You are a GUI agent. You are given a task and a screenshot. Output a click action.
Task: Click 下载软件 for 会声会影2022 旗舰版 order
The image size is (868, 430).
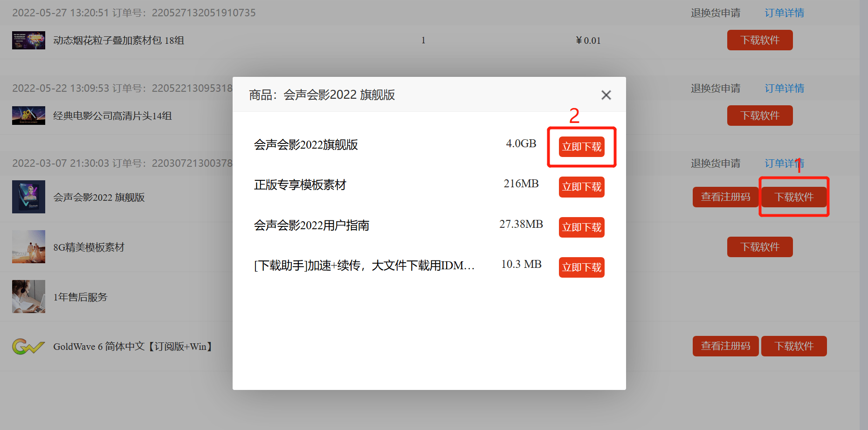tap(794, 197)
